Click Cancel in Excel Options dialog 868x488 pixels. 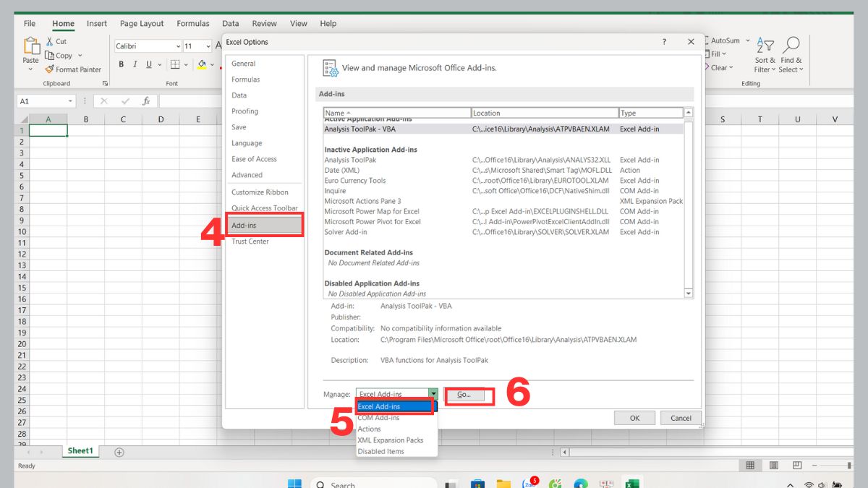pos(681,418)
